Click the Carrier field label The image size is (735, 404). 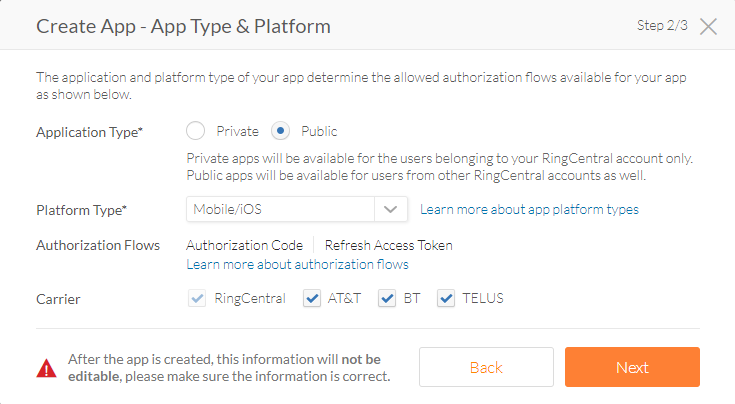[58, 298]
